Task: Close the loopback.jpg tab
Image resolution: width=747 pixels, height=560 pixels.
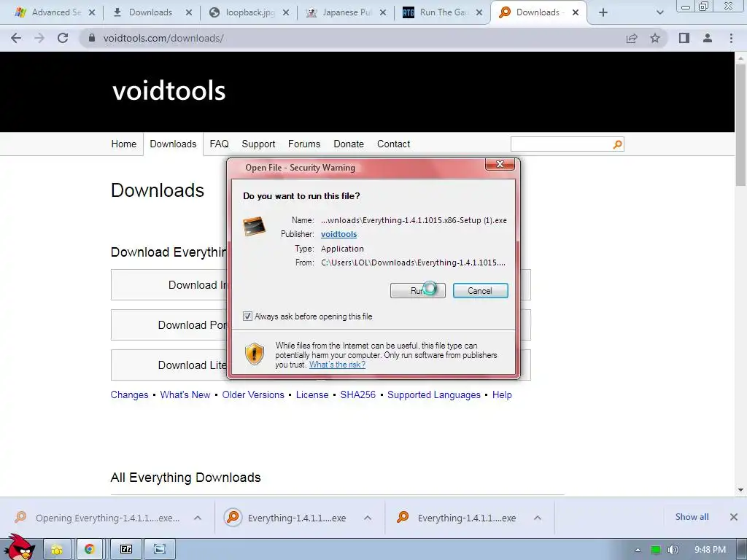Action: [x=286, y=13]
